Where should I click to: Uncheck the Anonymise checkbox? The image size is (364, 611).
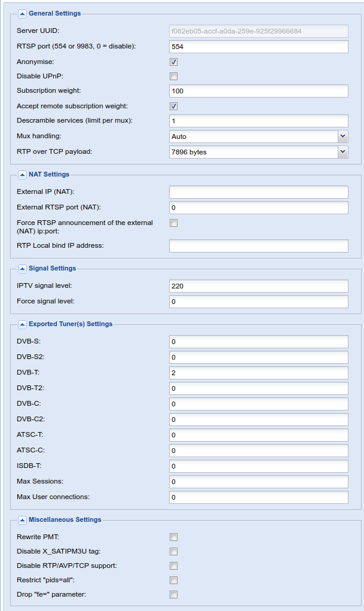(174, 62)
